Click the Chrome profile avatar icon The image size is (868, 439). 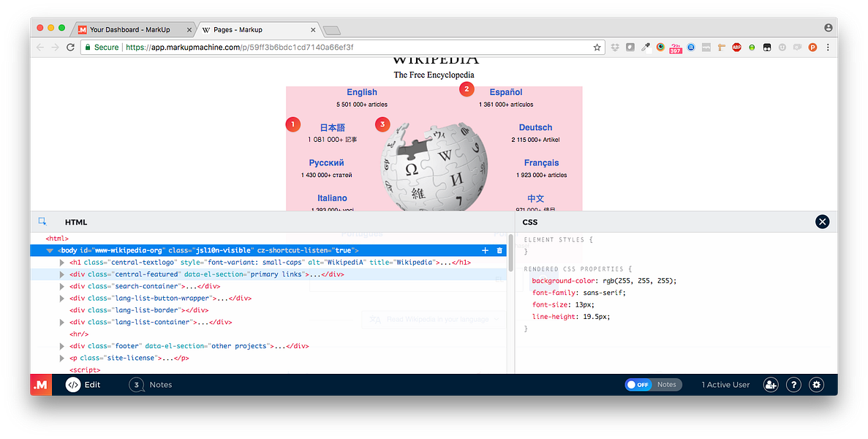828,28
